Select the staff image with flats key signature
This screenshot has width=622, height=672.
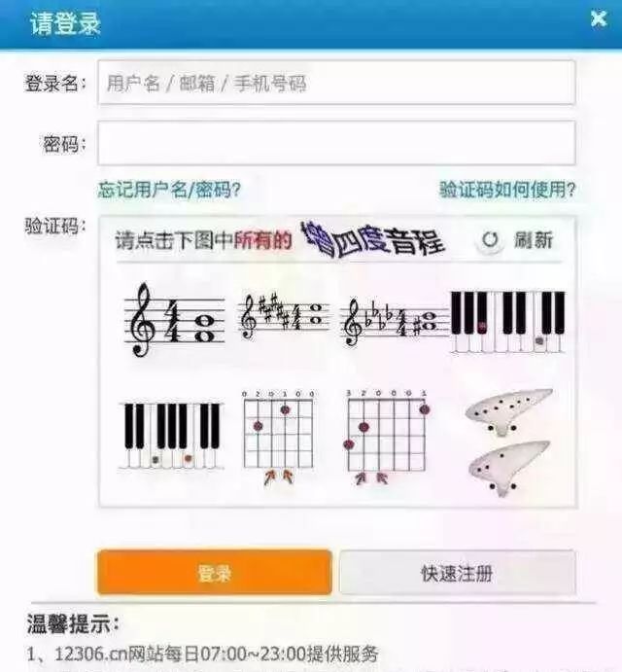[x=395, y=322]
